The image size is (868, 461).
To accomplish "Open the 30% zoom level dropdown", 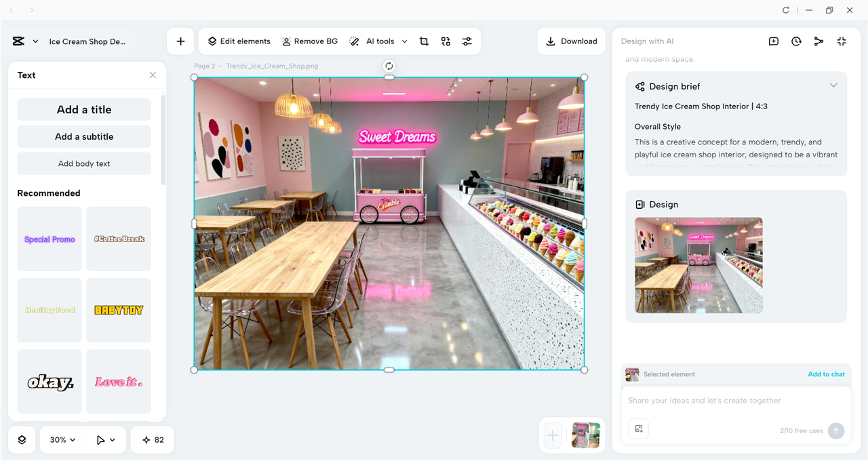I will coord(61,439).
